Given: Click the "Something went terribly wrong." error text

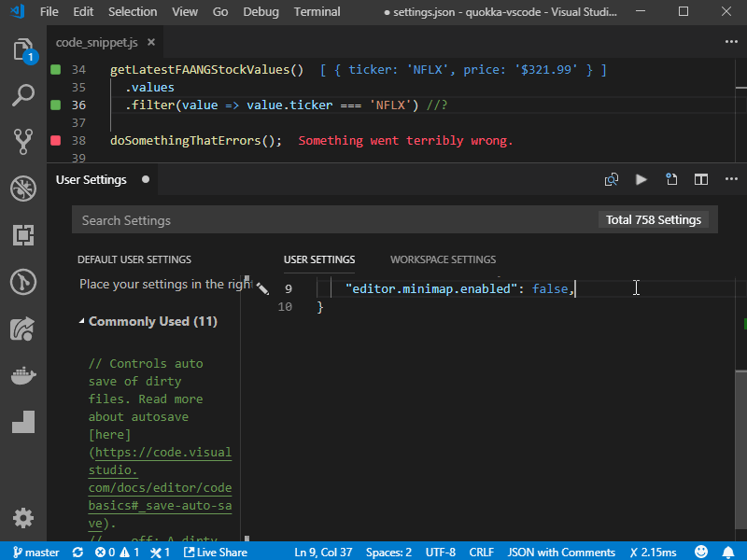Looking at the screenshot, I should 405,141.
